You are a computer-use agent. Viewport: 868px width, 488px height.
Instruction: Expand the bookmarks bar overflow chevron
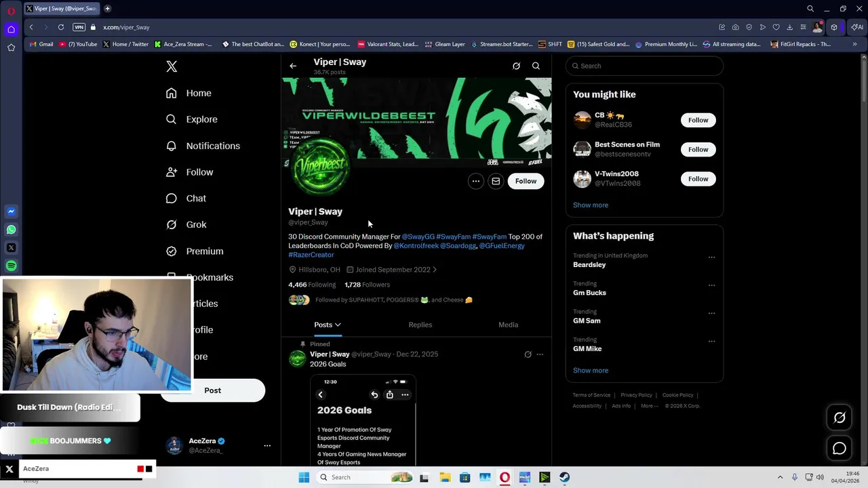854,44
